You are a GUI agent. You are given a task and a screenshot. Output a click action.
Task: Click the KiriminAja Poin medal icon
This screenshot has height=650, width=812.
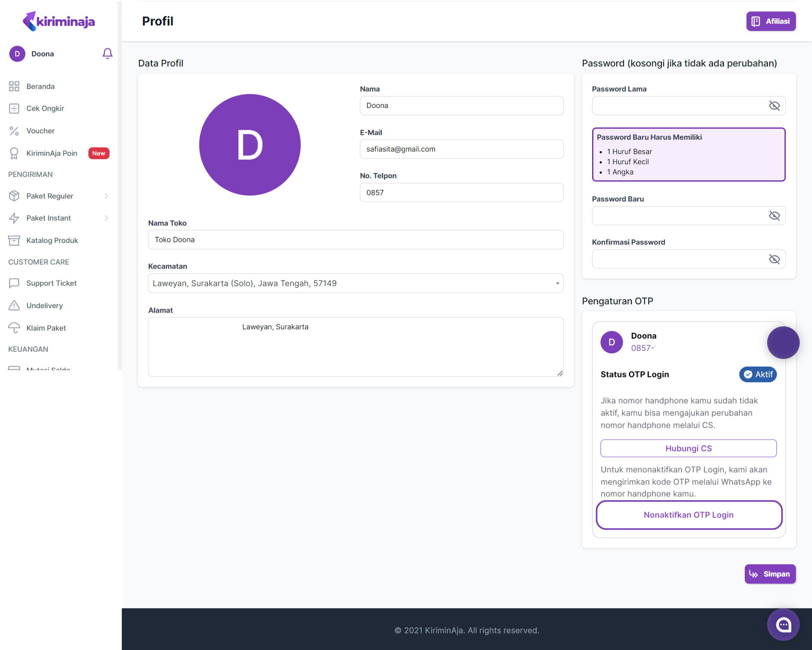click(14, 153)
